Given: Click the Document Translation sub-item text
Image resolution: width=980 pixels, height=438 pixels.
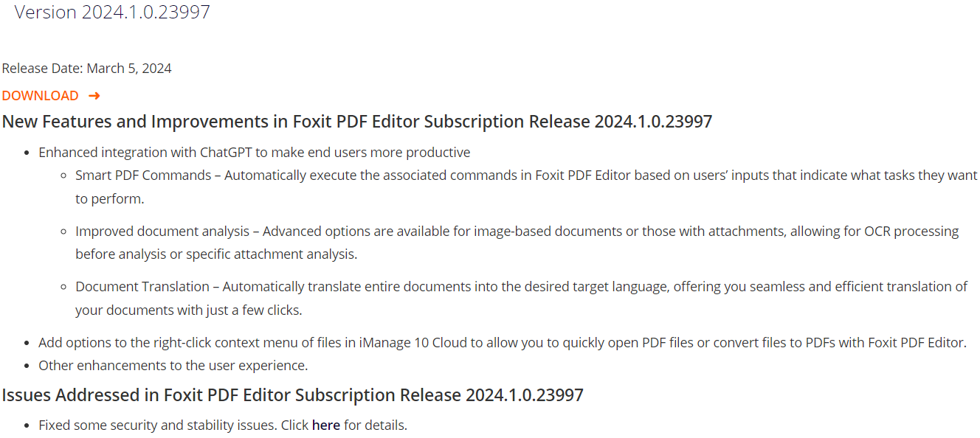Looking at the screenshot, I should tap(521, 298).
